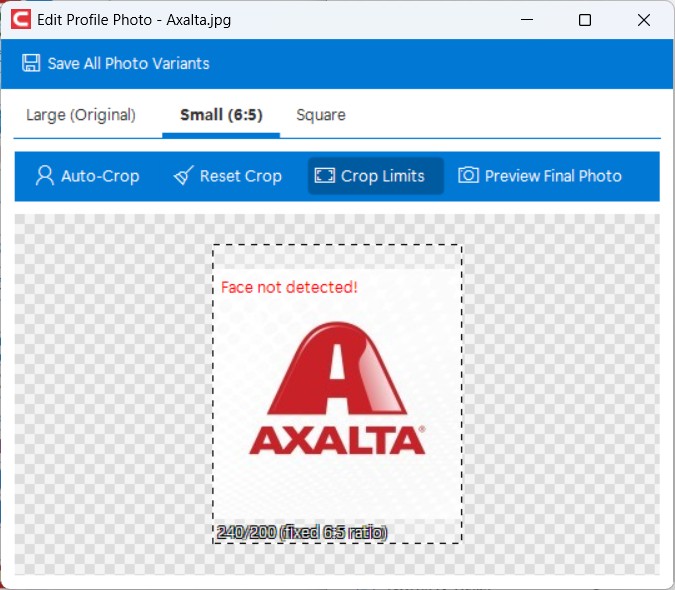Click the 'Edit Profile Photo - Axalta.jpg' title text
The width and height of the screenshot is (675, 590).
[x=134, y=20]
